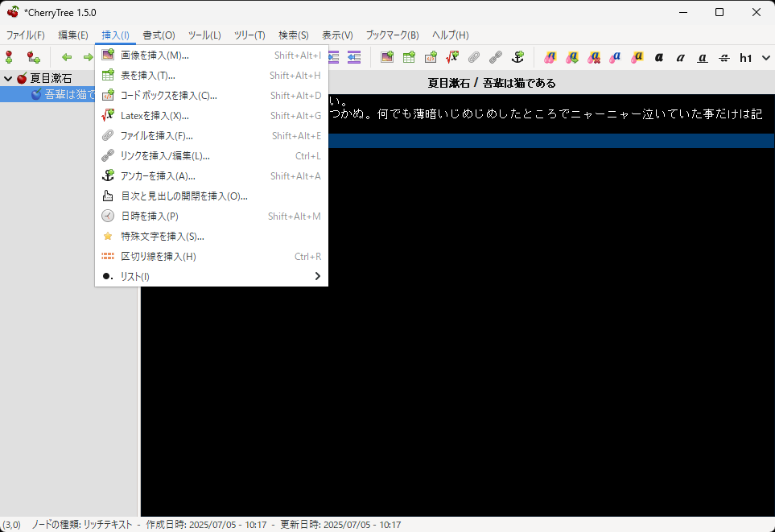Click the toolbar Latex square-root icon
Viewport: 775px width, 532px height.
pyautogui.click(x=452, y=57)
